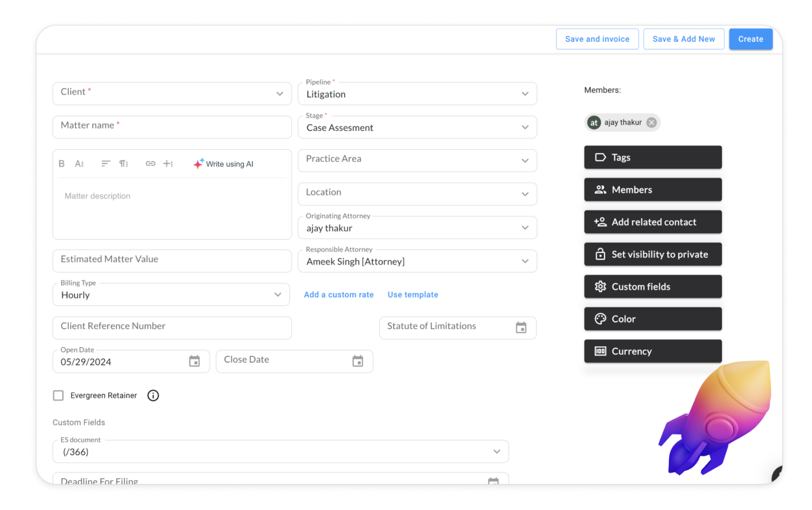Click the Matter name input field

coord(172,127)
